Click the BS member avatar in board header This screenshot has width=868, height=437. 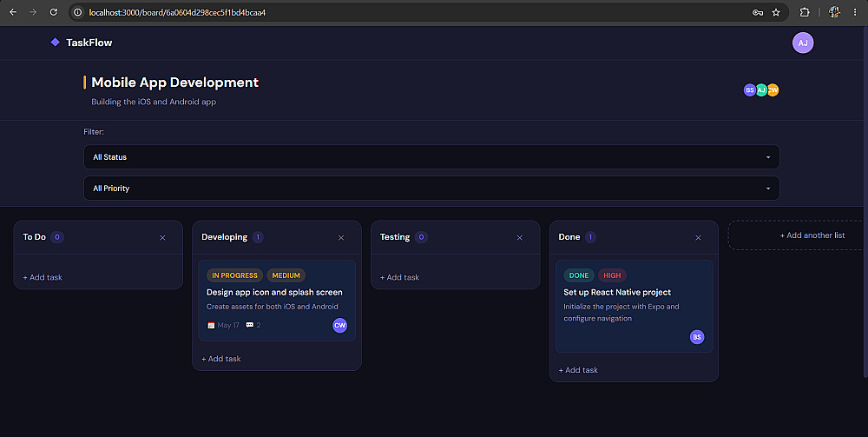750,89
